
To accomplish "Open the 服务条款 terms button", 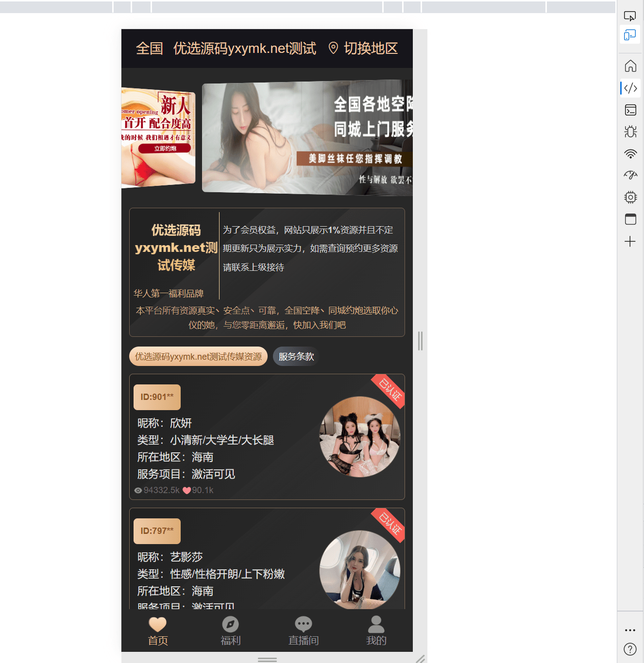I will pos(296,356).
